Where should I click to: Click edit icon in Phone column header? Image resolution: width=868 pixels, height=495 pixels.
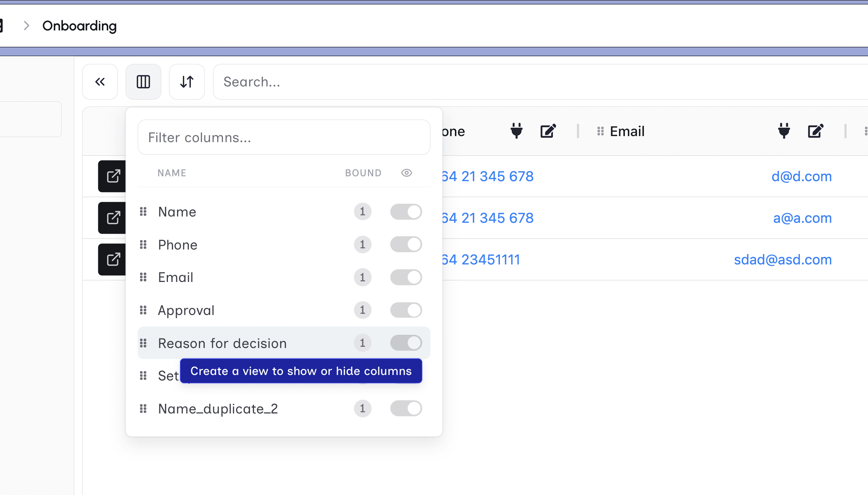548,131
